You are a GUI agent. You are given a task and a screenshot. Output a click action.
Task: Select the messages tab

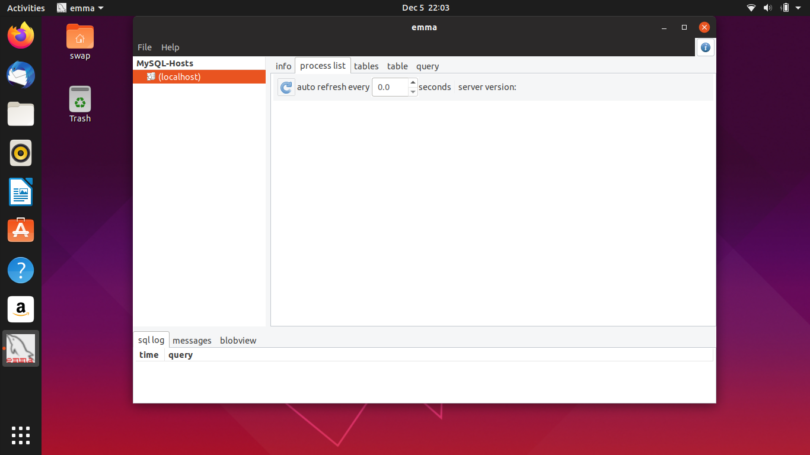(x=192, y=340)
